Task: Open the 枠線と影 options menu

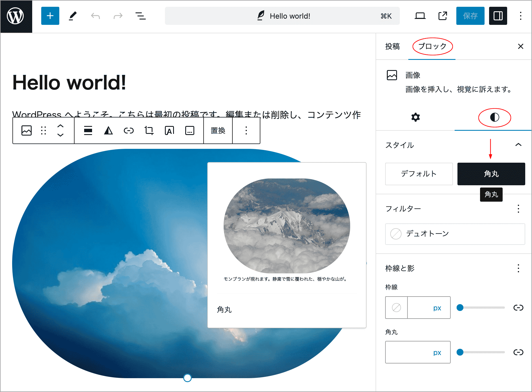Action: [518, 268]
